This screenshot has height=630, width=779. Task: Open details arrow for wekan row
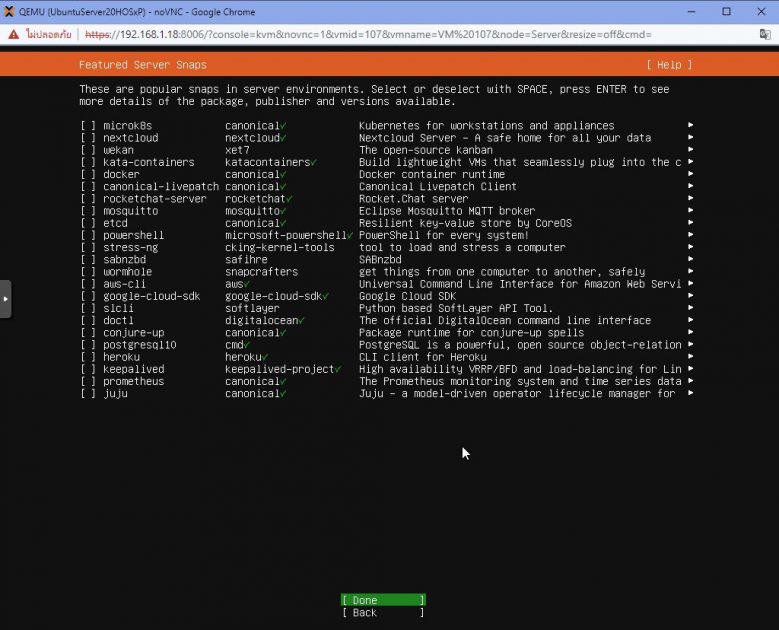tap(690, 150)
